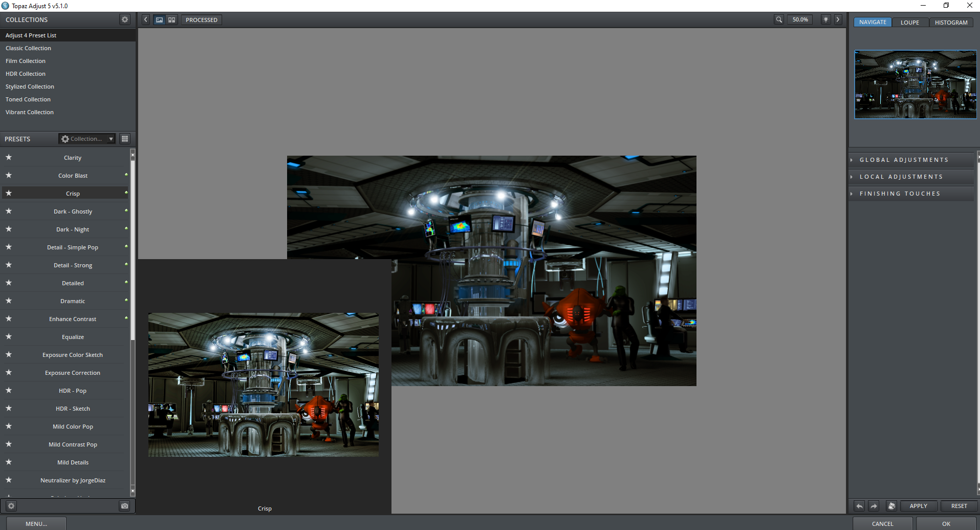The width and height of the screenshot is (980, 530).
Task: Open the Collections settings gear
Action: pyautogui.click(x=125, y=19)
